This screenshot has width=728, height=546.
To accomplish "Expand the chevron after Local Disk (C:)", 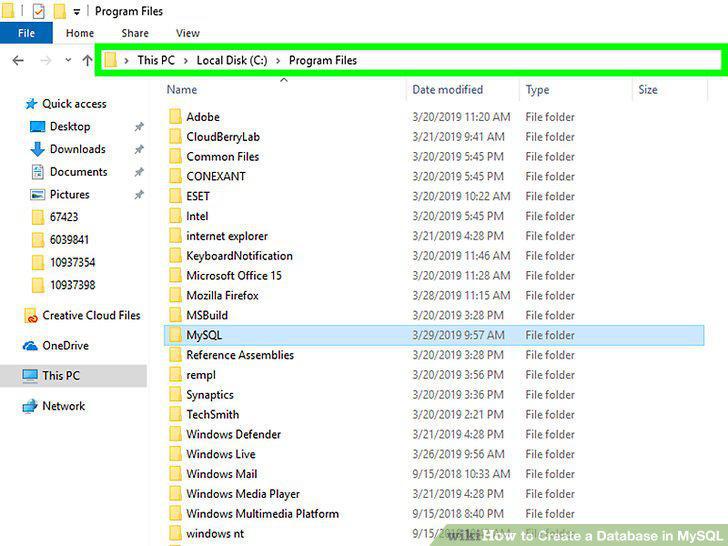I will tap(278, 60).
